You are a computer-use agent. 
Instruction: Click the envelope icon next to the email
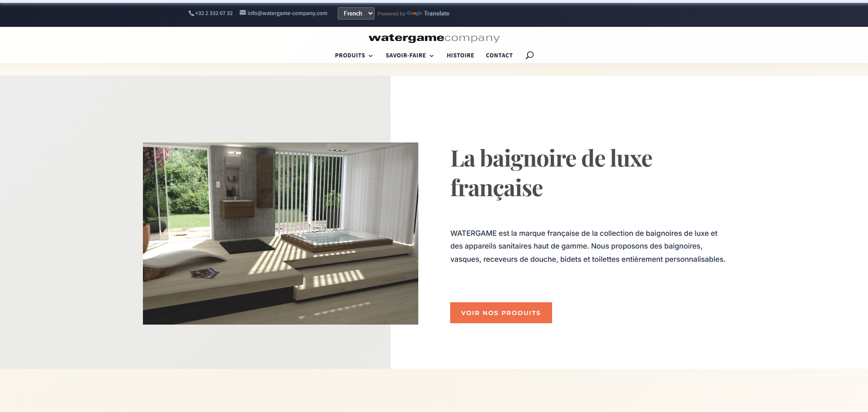[x=242, y=13]
